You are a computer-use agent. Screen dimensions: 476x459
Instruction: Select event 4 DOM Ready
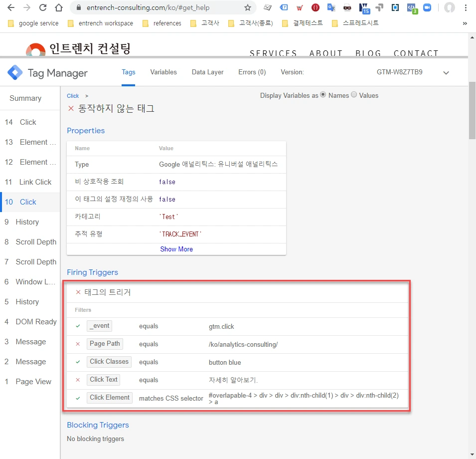(30, 322)
